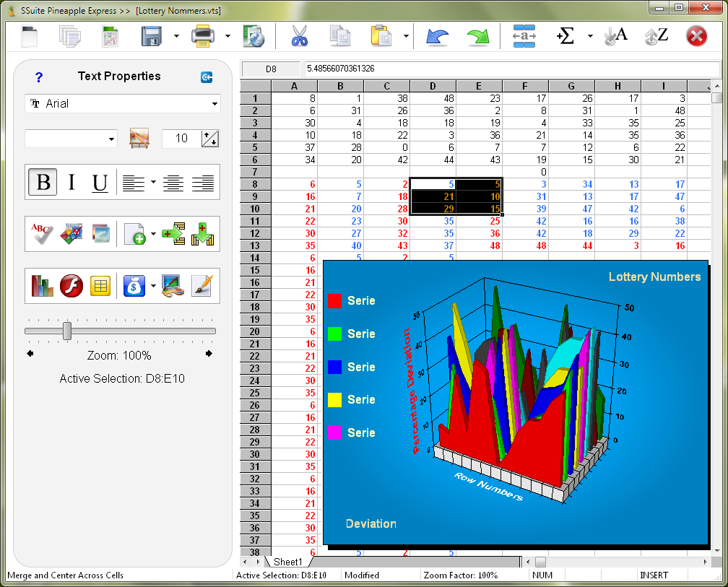Click the scissors Cut icon

click(x=298, y=35)
